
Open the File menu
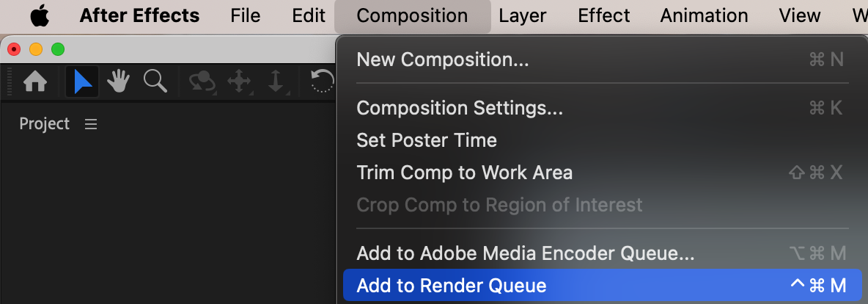[x=245, y=15]
